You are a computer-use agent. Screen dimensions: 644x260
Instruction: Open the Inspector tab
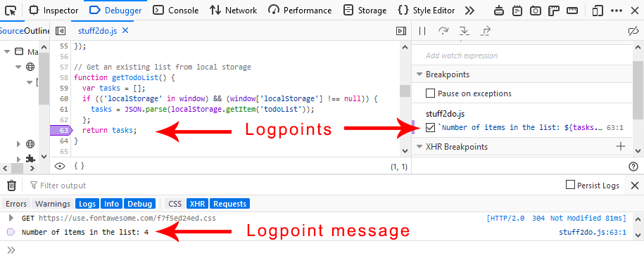pyautogui.click(x=53, y=11)
